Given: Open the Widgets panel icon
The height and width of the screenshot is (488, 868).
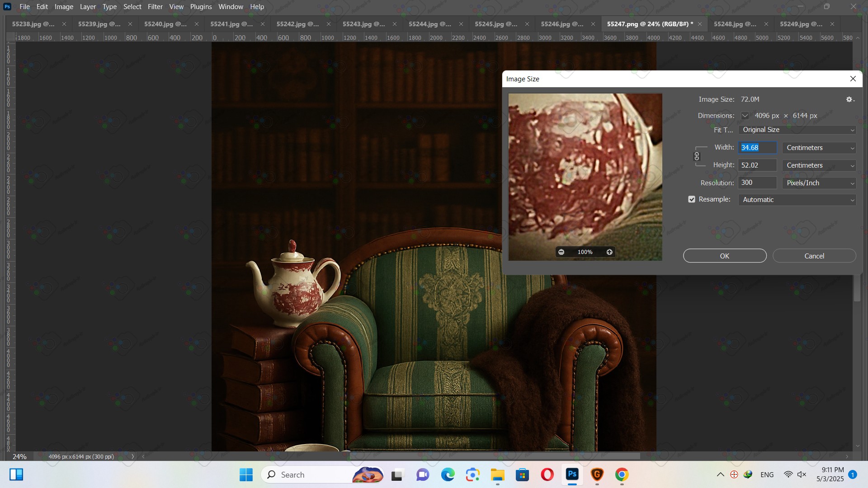Looking at the screenshot, I should click(x=16, y=475).
